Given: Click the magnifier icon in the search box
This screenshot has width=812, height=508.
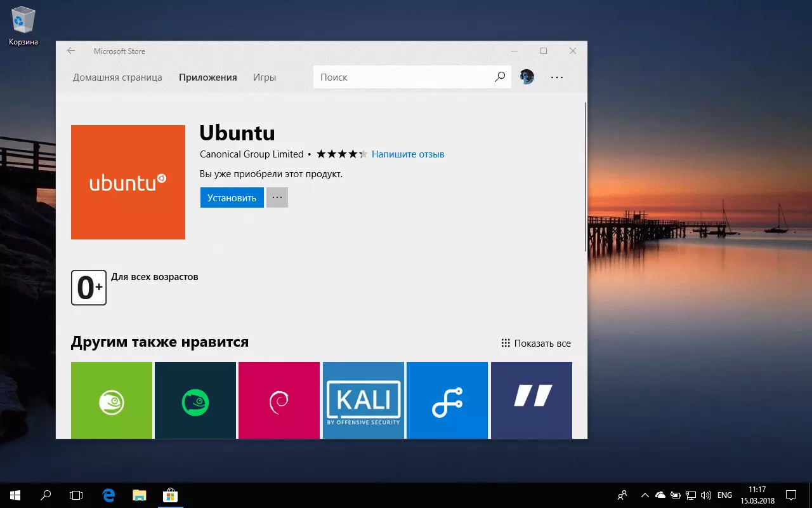Looking at the screenshot, I should point(500,77).
